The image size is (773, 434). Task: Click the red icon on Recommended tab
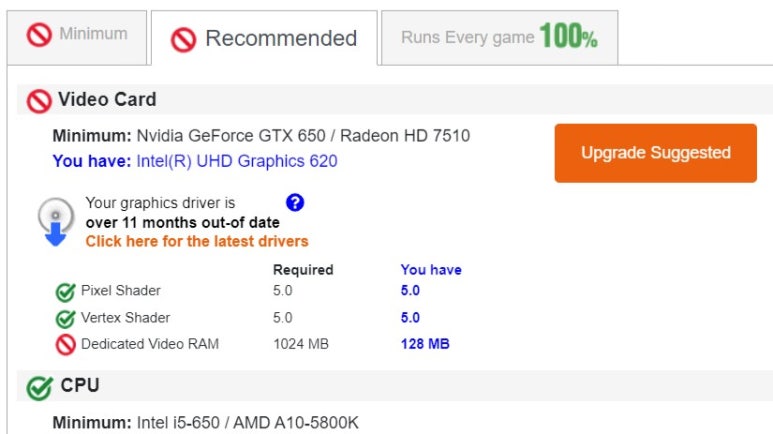click(x=183, y=39)
